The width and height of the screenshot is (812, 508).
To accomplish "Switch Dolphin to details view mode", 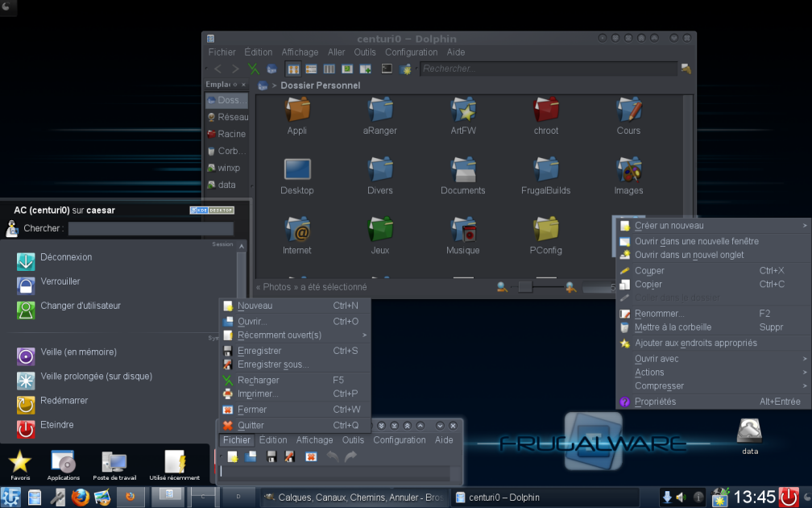I will coord(311,69).
